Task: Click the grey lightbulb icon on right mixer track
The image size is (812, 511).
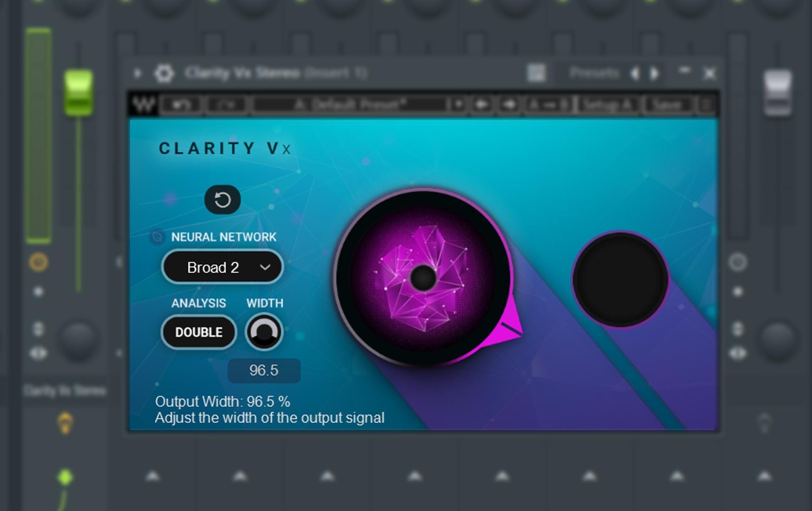Action: click(765, 423)
